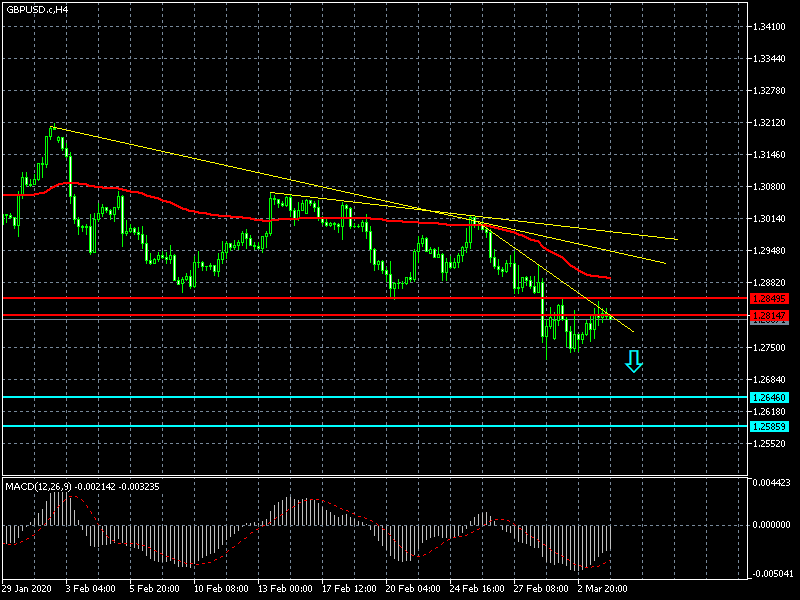Click the 1.27500 price scale value
This screenshot has width=800, height=600.
point(773,348)
